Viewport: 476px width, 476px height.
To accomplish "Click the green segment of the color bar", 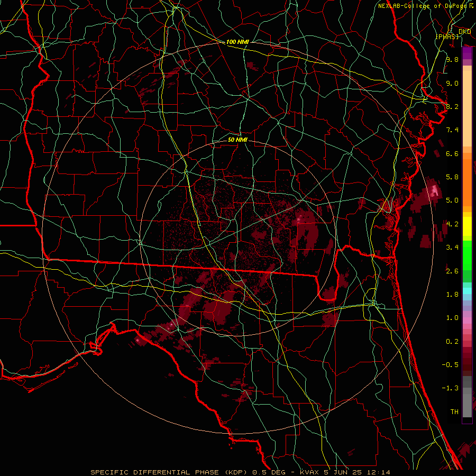I will coord(467,255).
